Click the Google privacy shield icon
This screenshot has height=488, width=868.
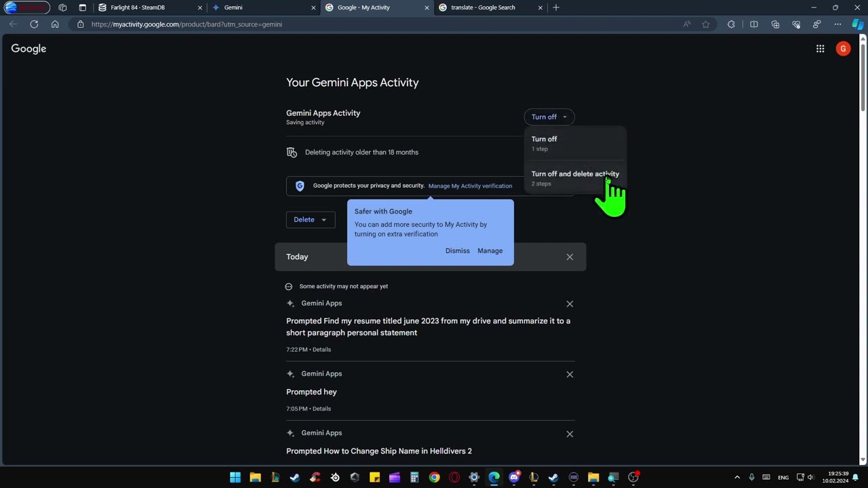click(300, 186)
